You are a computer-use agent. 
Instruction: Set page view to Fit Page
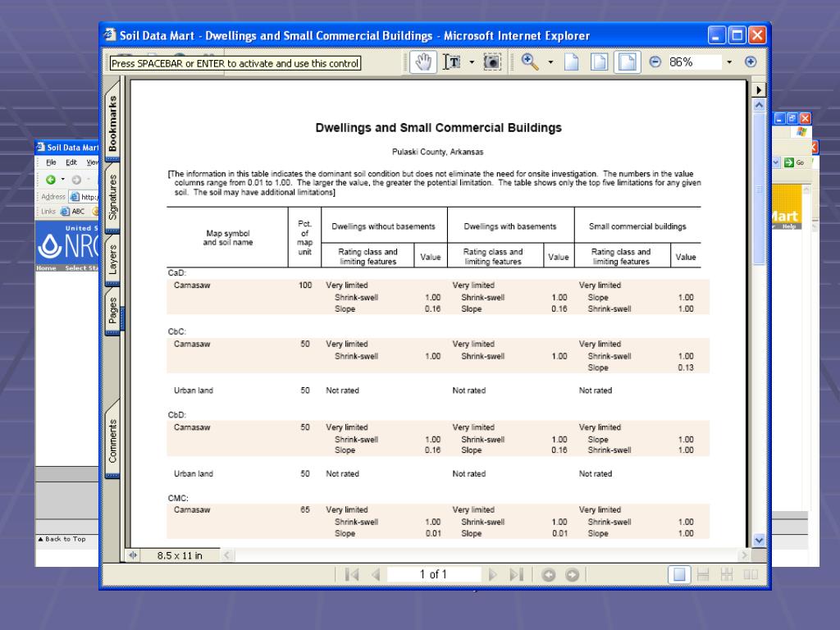click(x=599, y=62)
